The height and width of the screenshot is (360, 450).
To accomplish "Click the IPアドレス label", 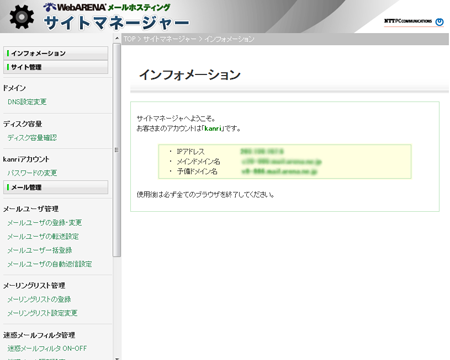I will [191, 152].
